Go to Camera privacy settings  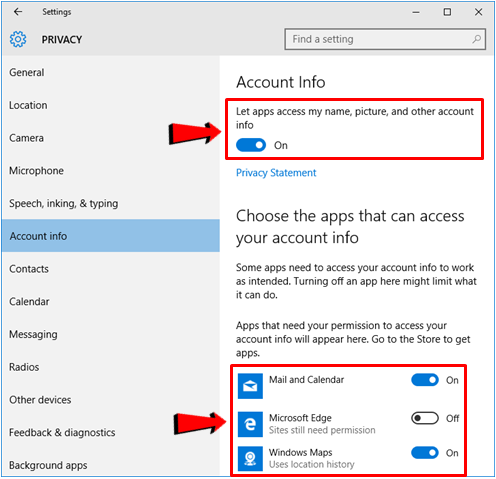[111, 138]
